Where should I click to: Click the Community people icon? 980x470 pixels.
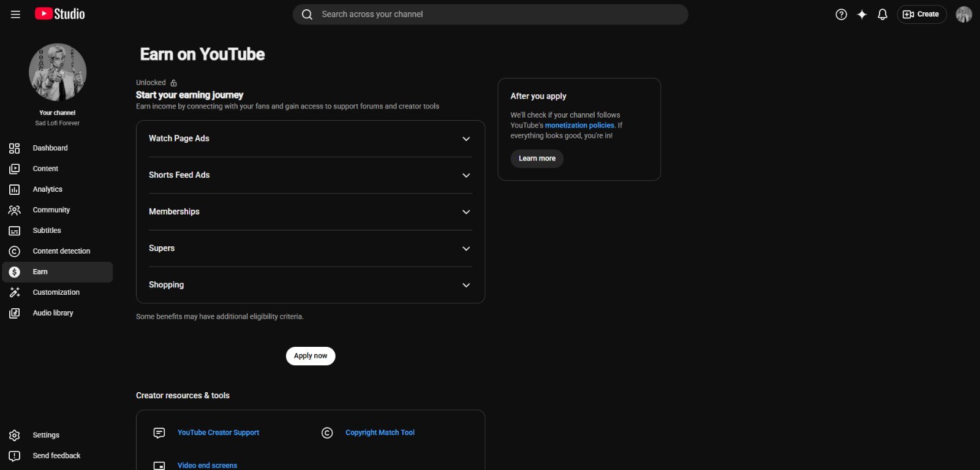click(15, 210)
